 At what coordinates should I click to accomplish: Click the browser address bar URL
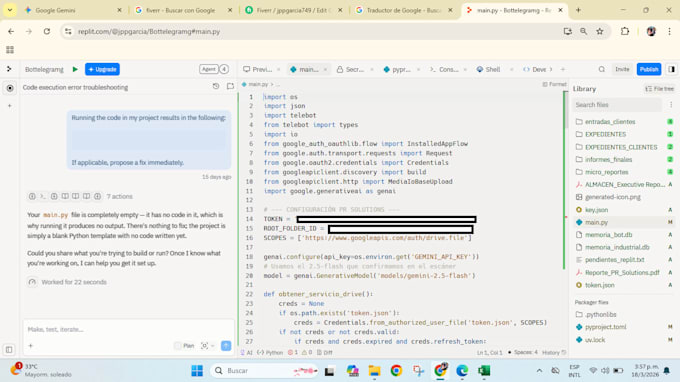pos(149,32)
